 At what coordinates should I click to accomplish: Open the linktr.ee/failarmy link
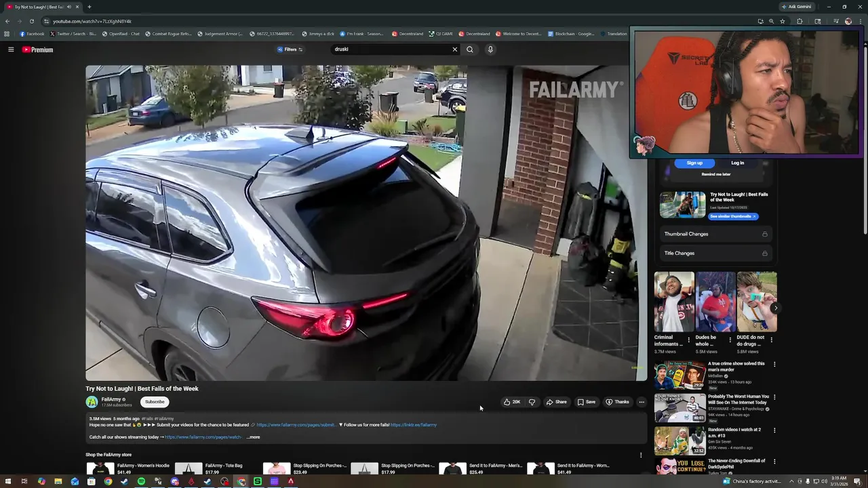coord(414,425)
